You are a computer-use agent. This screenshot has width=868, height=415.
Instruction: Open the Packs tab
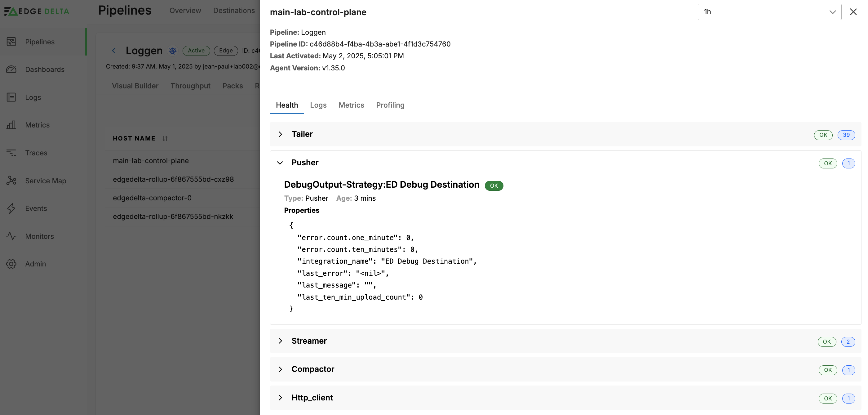coord(232,86)
